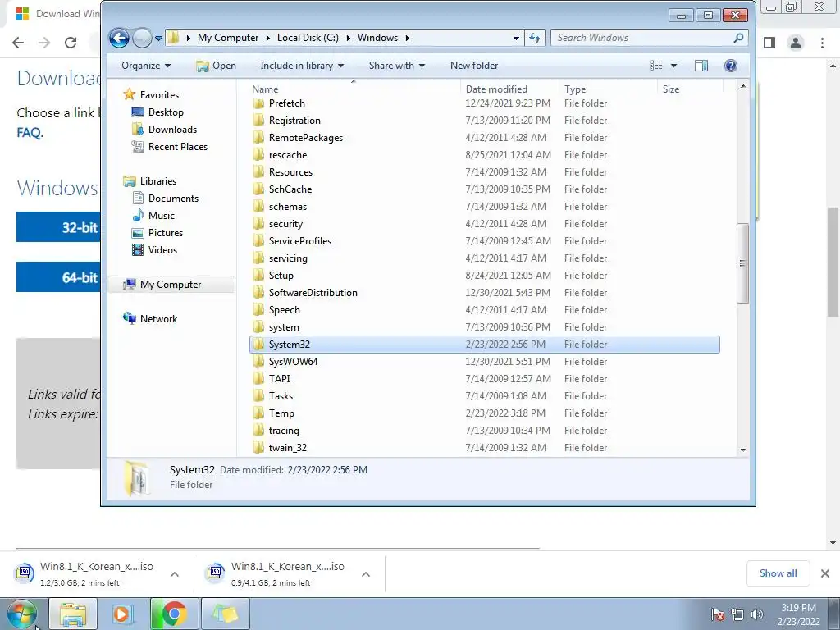Click file list scrollbar up arrow
The width and height of the screenshot is (840, 630).
tap(743, 86)
